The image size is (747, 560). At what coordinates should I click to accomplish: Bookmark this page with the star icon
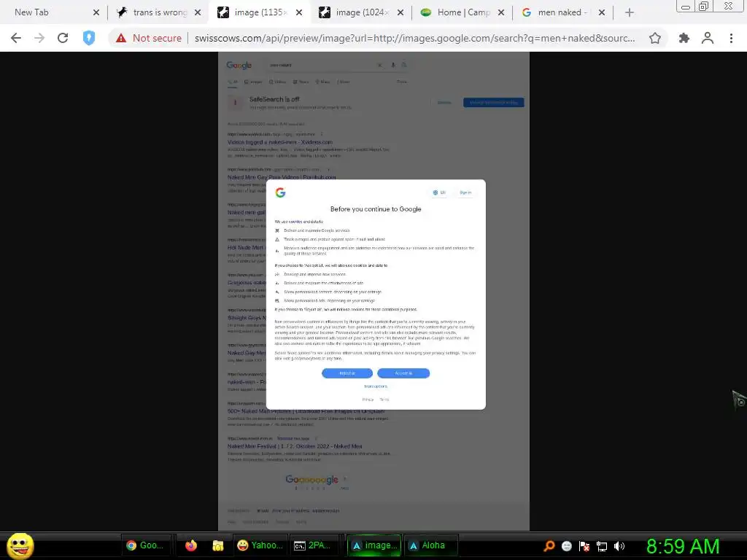click(655, 38)
